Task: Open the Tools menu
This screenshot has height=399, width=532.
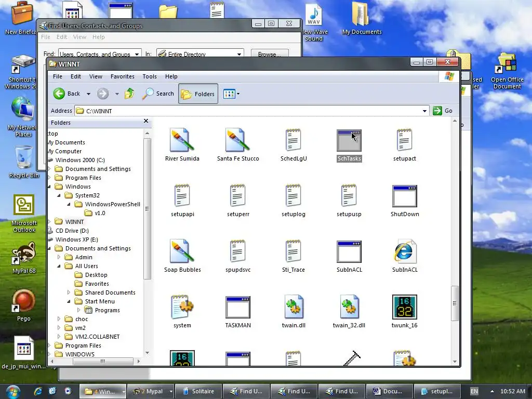Action: (150, 76)
